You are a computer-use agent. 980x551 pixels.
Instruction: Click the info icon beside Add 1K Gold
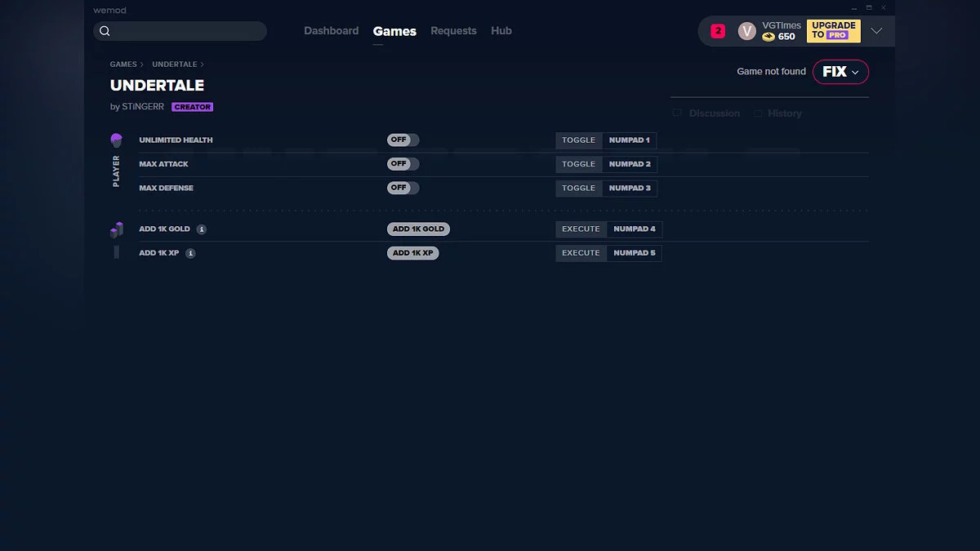point(202,229)
